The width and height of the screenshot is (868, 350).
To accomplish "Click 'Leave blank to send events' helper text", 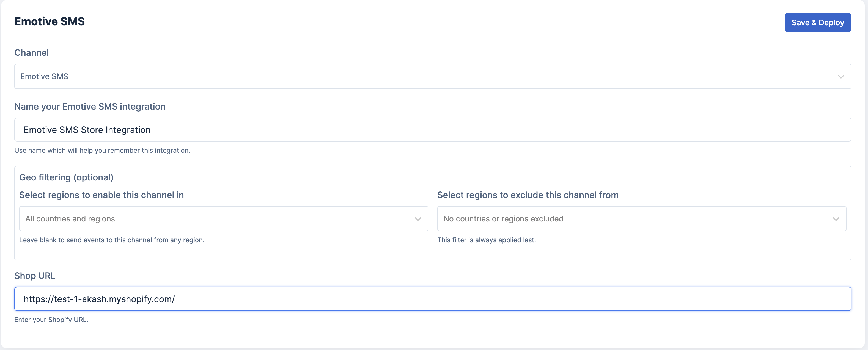I will click(x=112, y=240).
